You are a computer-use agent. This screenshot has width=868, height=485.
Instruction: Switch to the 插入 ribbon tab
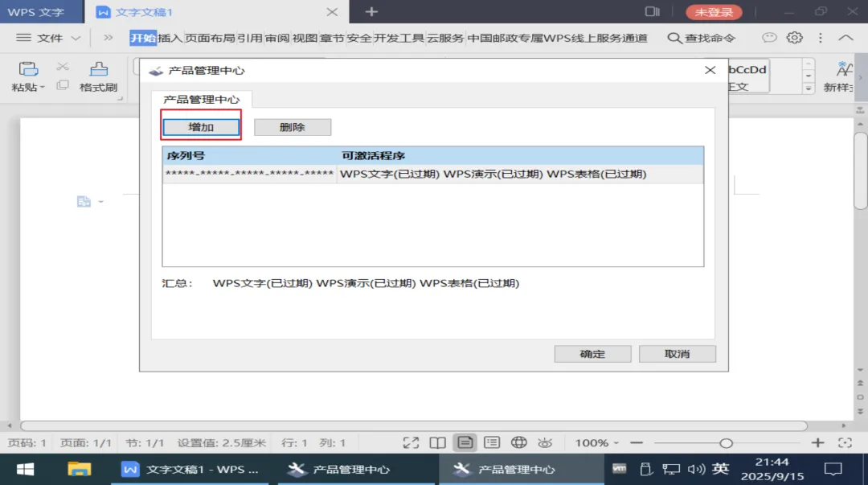pos(170,38)
